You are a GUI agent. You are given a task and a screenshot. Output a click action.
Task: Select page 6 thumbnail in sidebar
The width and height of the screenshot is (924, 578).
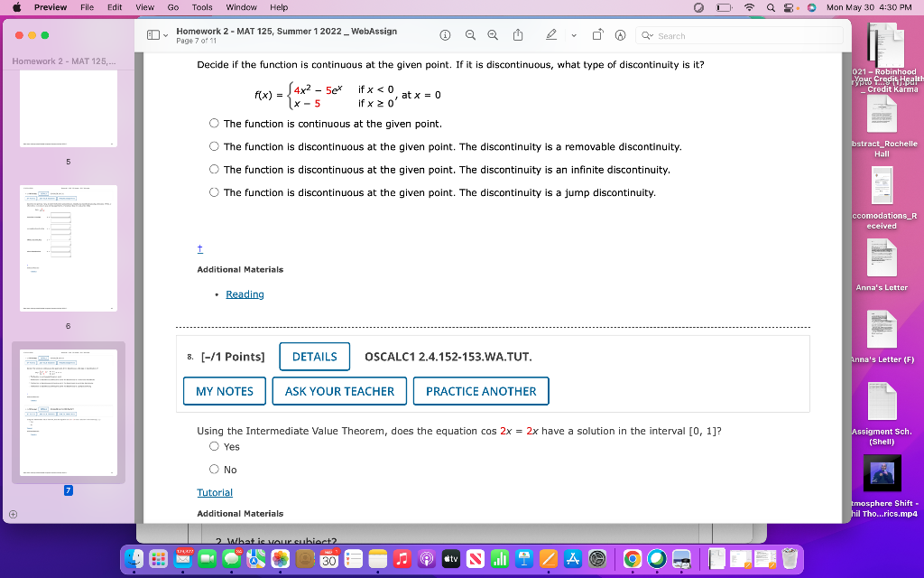click(69, 248)
